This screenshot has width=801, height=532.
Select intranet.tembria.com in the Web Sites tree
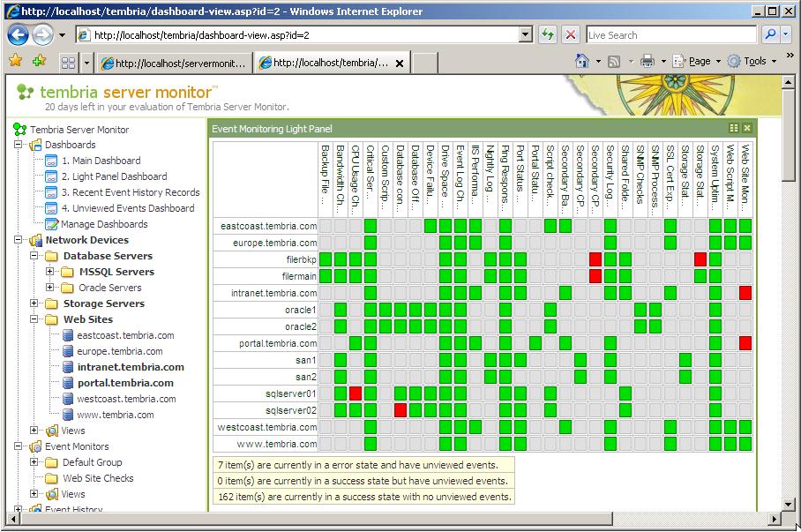tap(131, 367)
